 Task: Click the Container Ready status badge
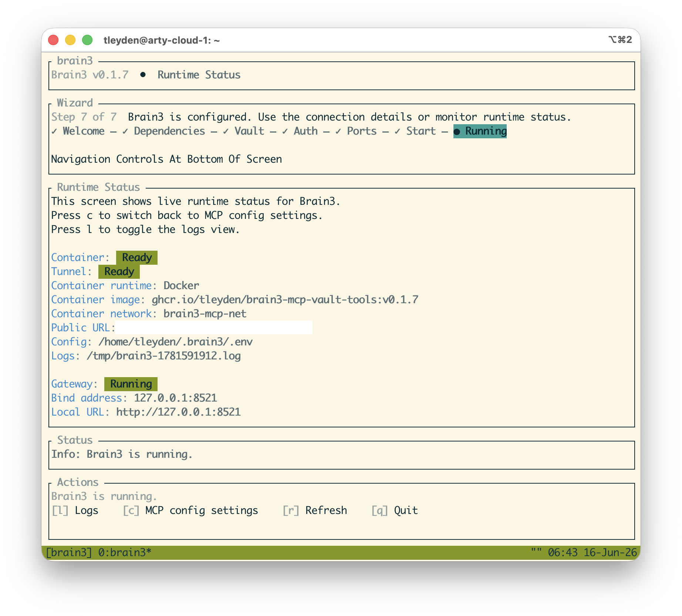pyautogui.click(x=137, y=257)
